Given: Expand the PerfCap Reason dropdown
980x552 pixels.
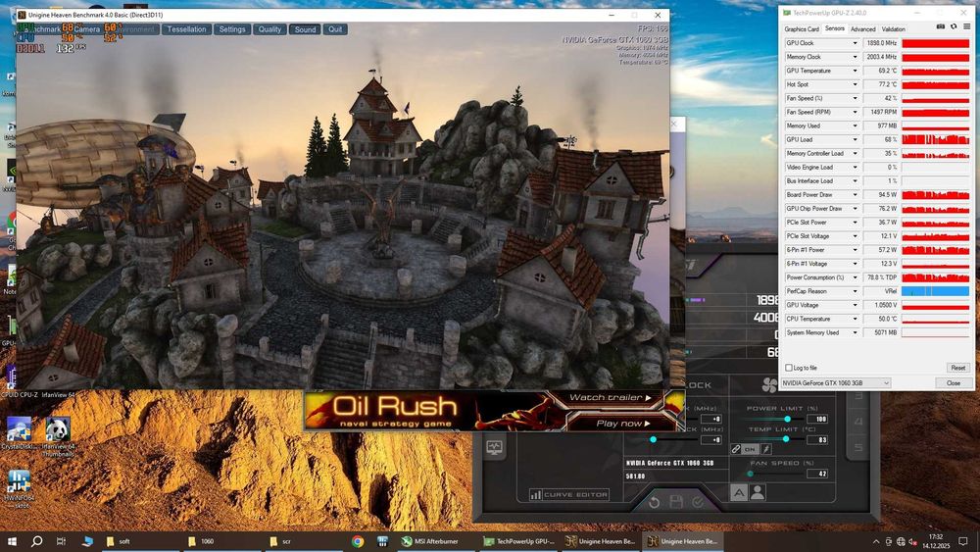Looking at the screenshot, I should (855, 291).
